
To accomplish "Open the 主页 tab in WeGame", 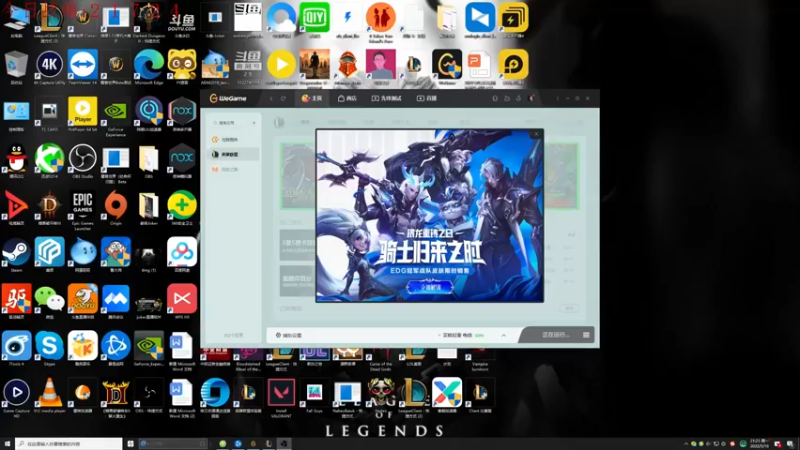I will 312,98.
